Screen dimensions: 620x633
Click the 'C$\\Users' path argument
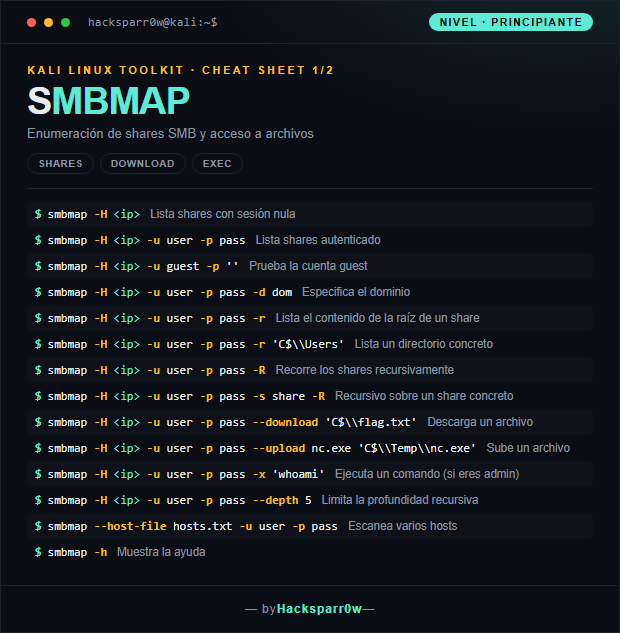tap(308, 344)
